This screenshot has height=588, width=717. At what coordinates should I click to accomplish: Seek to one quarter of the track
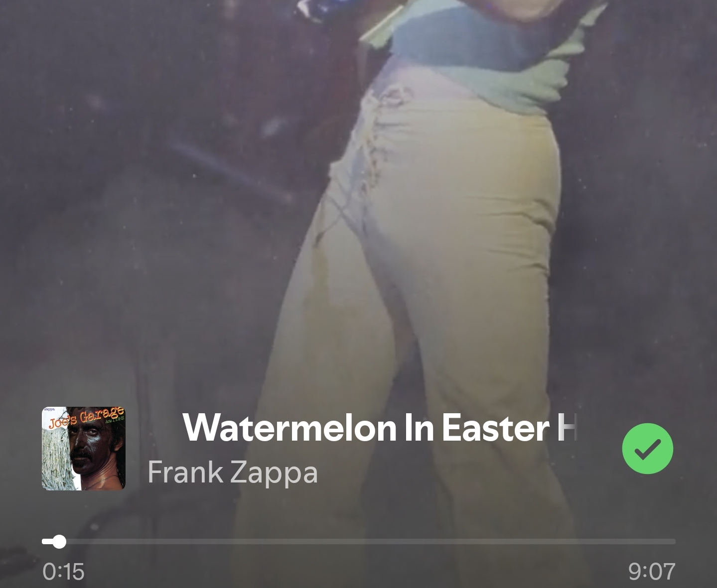click(x=200, y=541)
